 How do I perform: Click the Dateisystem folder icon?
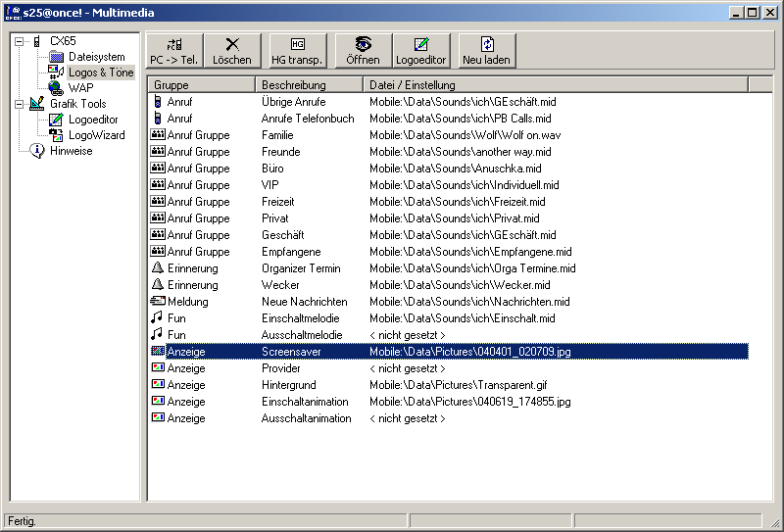[x=57, y=57]
